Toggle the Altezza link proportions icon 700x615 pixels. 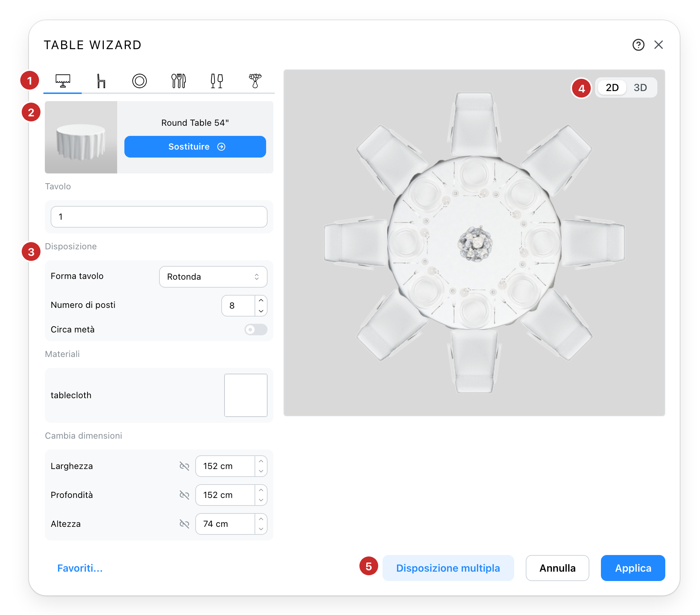point(184,524)
